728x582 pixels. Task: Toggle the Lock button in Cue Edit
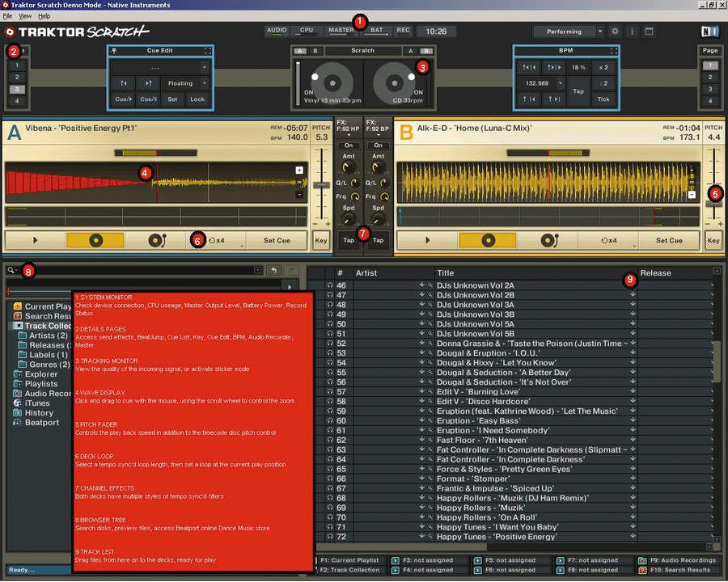197,99
